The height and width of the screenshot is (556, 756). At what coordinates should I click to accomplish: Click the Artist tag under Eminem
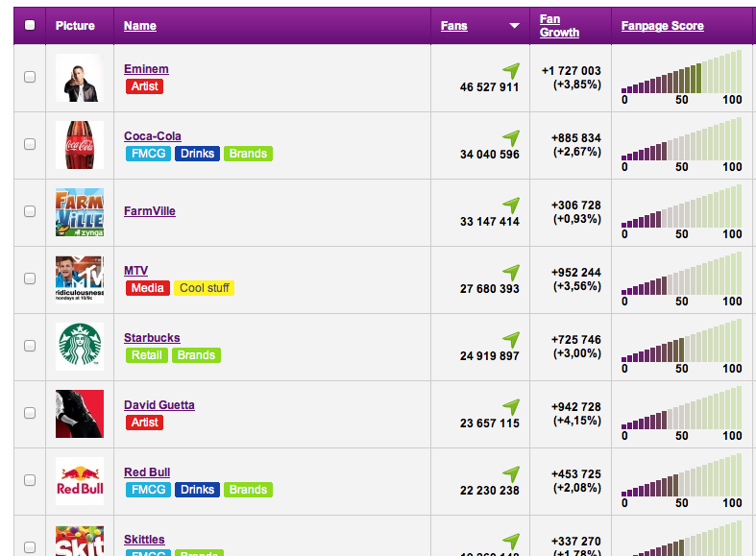[x=144, y=86]
